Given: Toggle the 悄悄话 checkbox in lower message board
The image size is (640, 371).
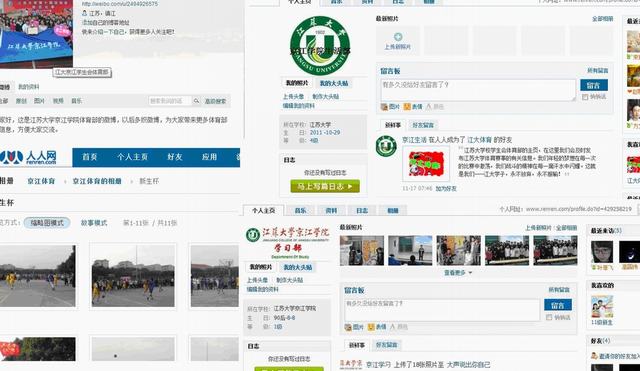Looking at the screenshot, I should click(x=549, y=317).
